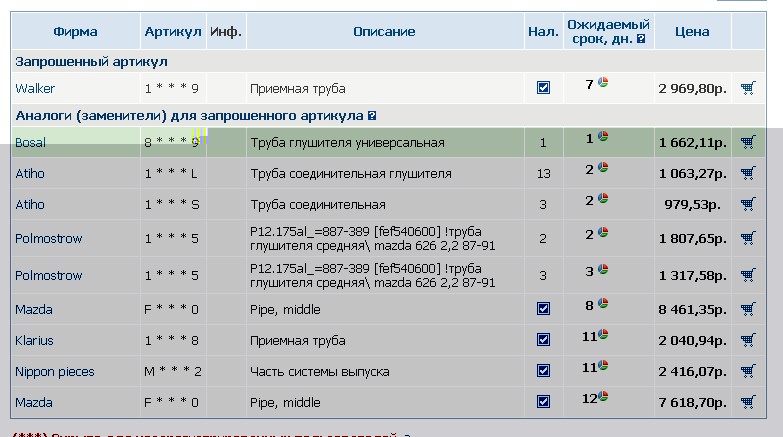Screen dimensions: 783x437
Task: Add Atiho 979,53р. item to cart
Action: (x=748, y=204)
